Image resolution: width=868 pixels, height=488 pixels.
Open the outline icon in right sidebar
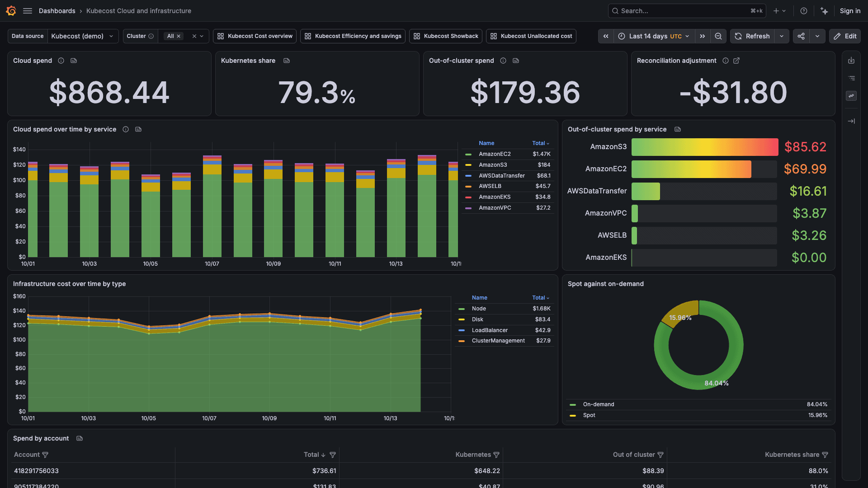coord(851,78)
